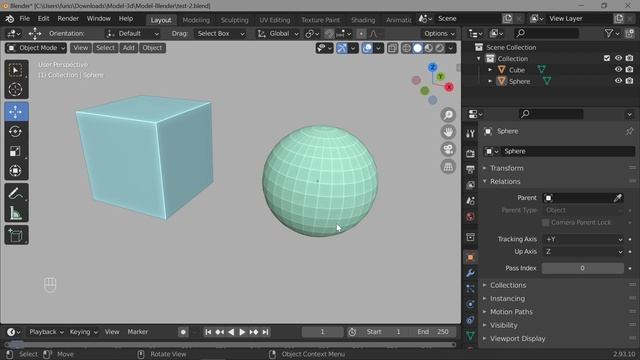Select the Annotate tool
The height and width of the screenshot is (360, 640).
coord(16,193)
